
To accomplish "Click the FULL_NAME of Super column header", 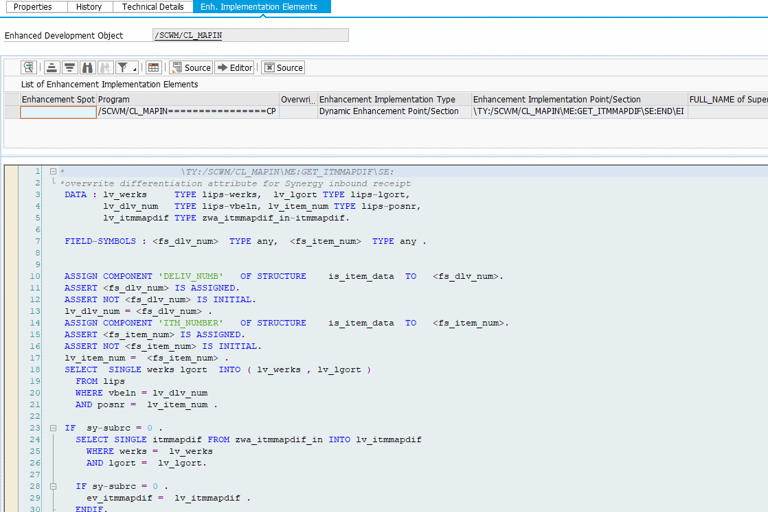I will pyautogui.click(x=728, y=99).
